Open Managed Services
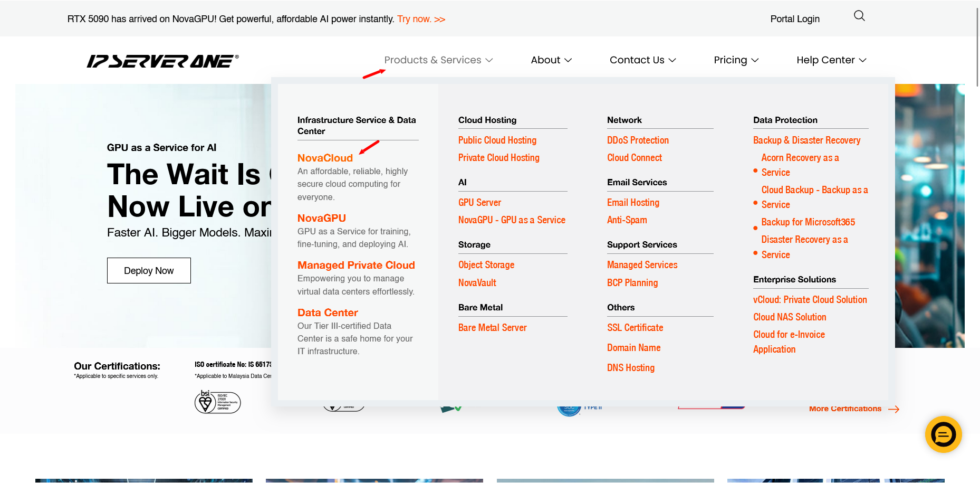980x483 pixels. point(642,264)
